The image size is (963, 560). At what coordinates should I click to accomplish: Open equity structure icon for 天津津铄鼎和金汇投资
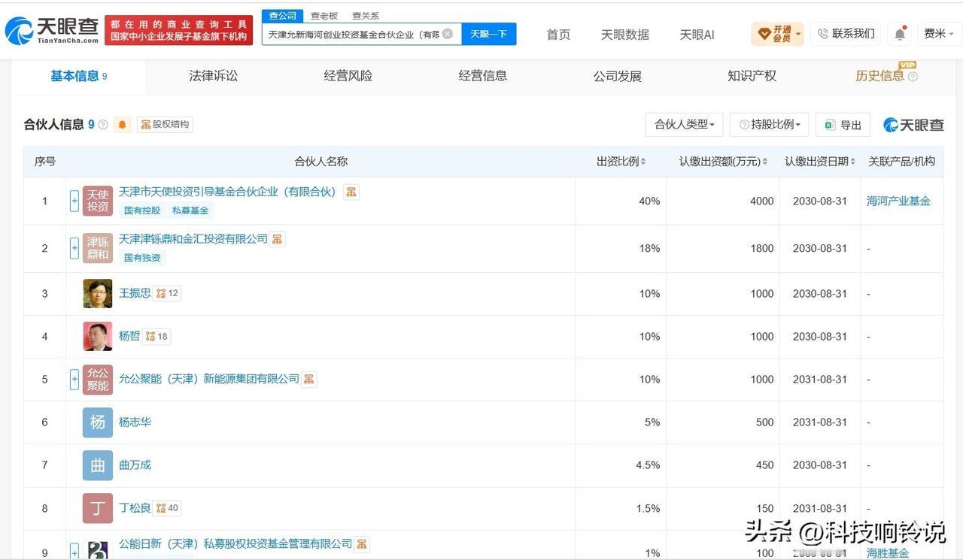tap(278, 239)
